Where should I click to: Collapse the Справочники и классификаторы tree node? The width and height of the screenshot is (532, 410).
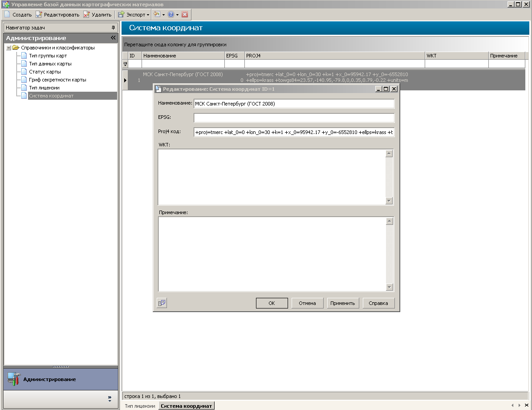coord(9,48)
